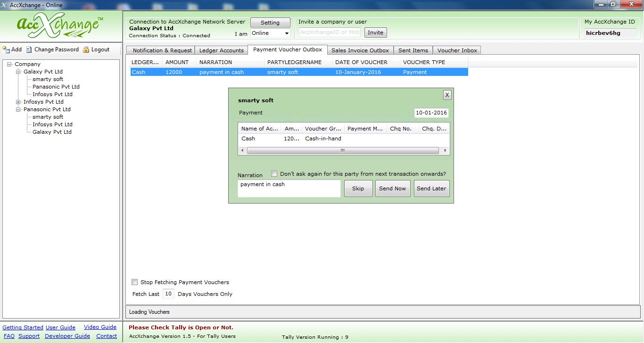Collapse the Panasonic Pvt Ltd node
Screen dimensions: 644x343
tap(18, 109)
